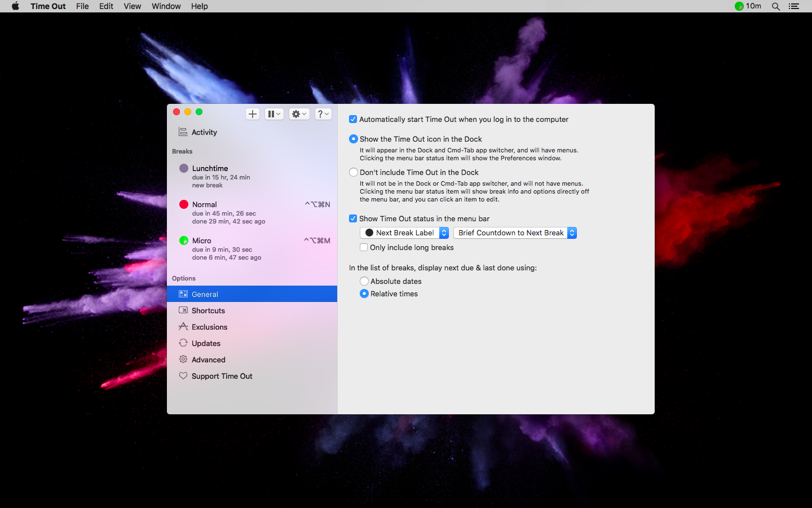Screen dimensions: 812x508
Task: Click the Normal break shortcut ^⌥⌘N
Action: click(x=317, y=204)
